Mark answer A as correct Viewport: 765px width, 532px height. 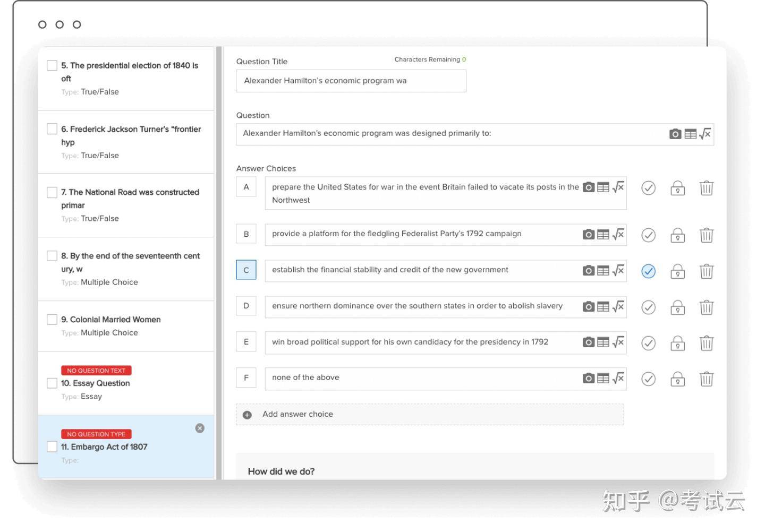[648, 188]
